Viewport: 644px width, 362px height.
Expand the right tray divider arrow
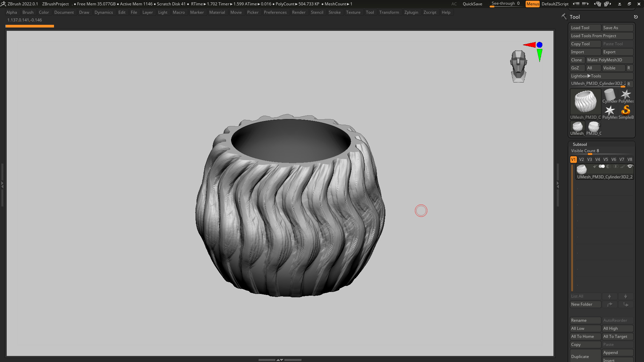[557, 184]
